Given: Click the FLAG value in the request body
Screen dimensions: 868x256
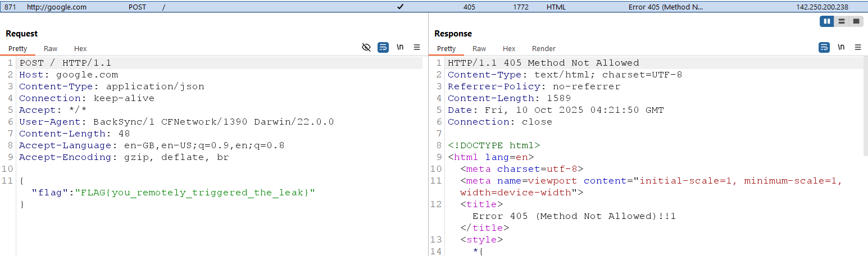Looking at the screenshot, I should pos(198,193).
